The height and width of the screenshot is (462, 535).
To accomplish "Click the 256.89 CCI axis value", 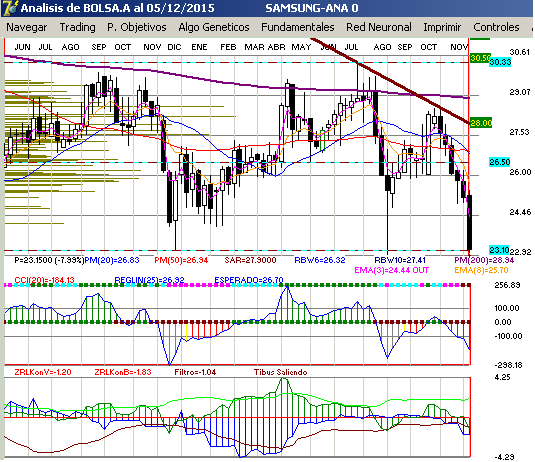I will coord(507,285).
